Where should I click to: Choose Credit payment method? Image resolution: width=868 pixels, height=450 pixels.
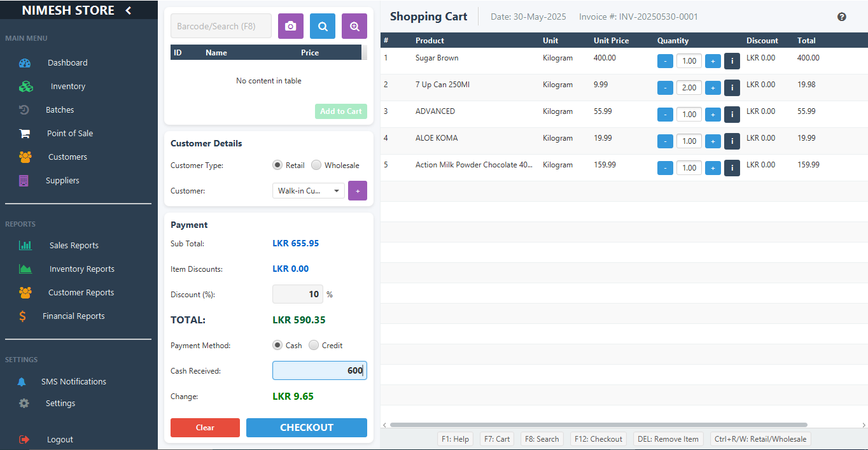point(314,346)
